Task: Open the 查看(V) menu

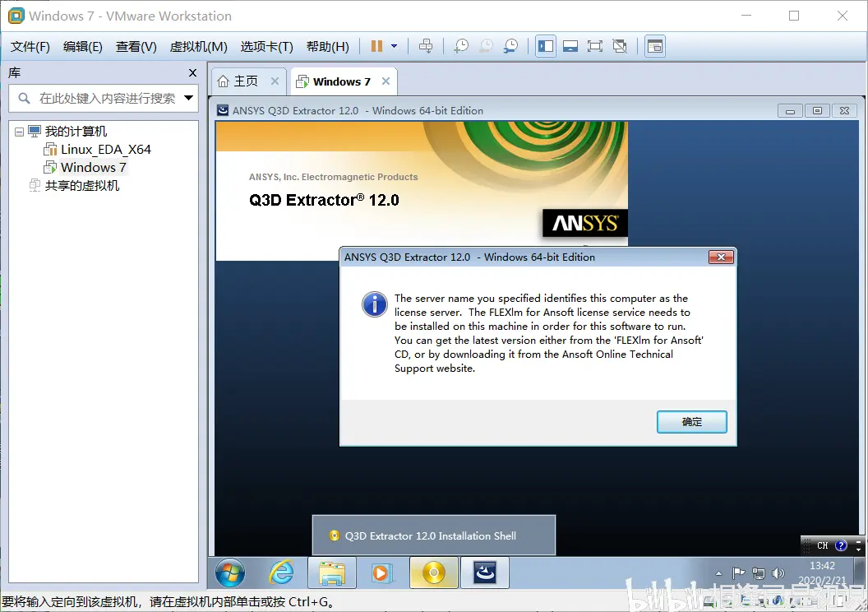Action: pos(136,47)
